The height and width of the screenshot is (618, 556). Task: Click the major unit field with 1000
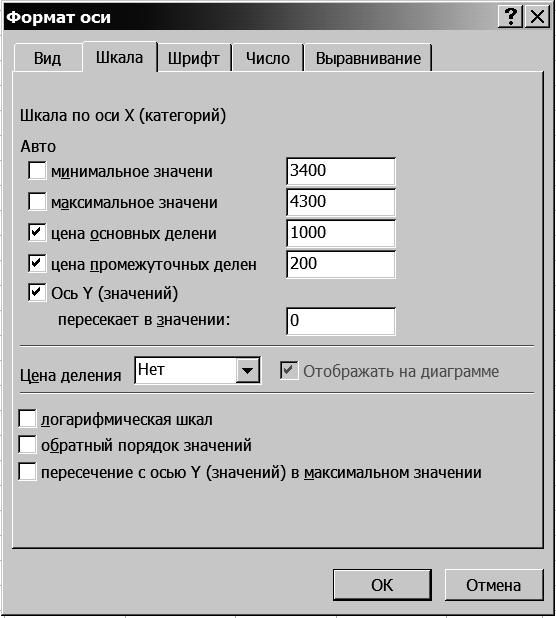tap(341, 233)
